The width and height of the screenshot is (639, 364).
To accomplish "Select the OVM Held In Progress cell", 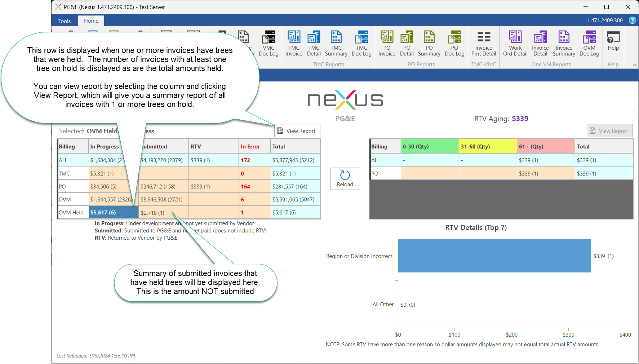I will tap(113, 213).
